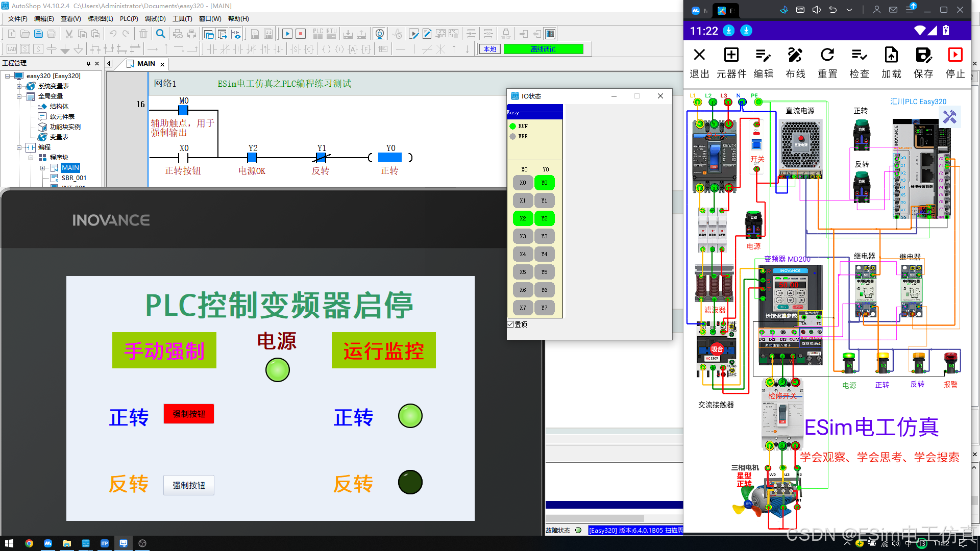This screenshot has height=551, width=980.
Task: Click the 本地 button in toolbar
Action: click(490, 49)
